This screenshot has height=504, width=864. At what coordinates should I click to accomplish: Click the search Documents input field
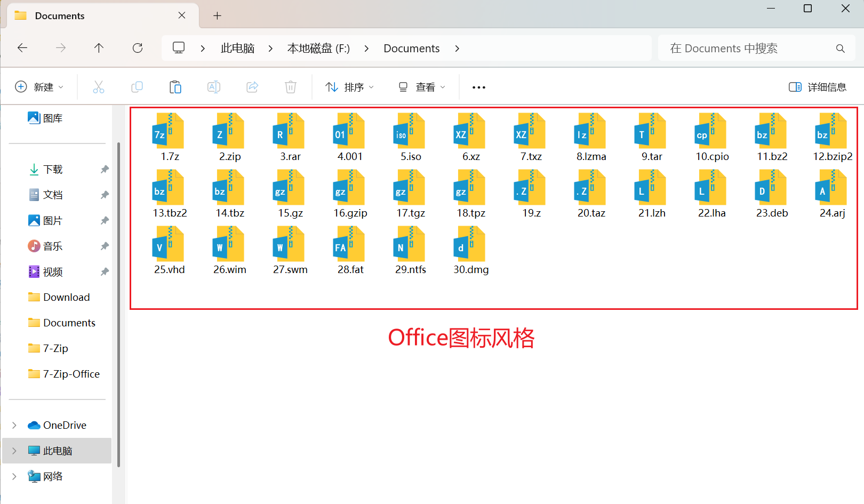point(756,49)
